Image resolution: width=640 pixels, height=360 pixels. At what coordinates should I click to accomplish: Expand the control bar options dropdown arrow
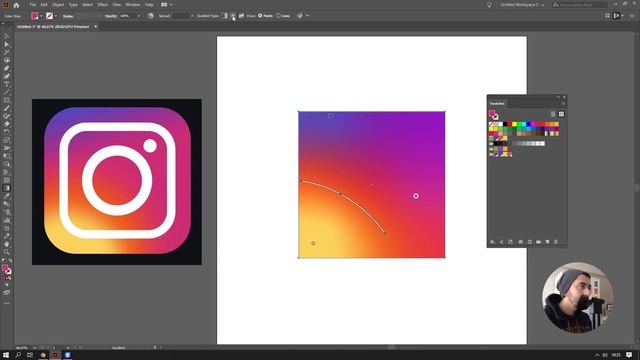click(x=307, y=16)
